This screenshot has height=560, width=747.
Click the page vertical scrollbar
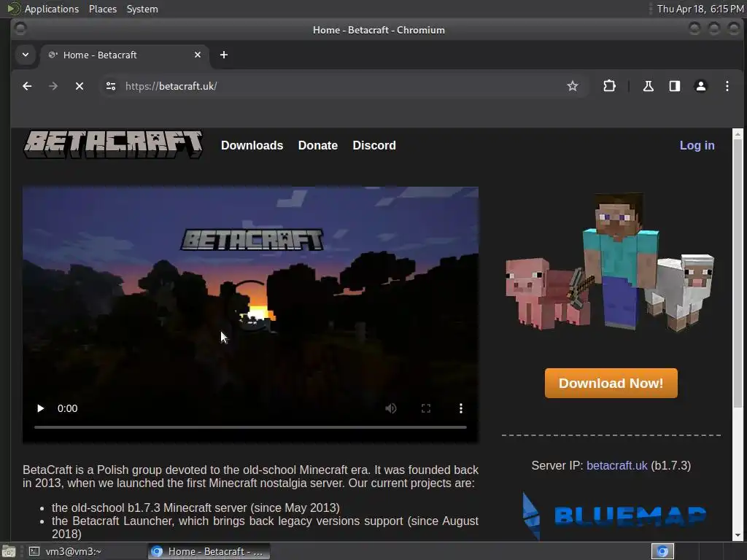coord(738,274)
